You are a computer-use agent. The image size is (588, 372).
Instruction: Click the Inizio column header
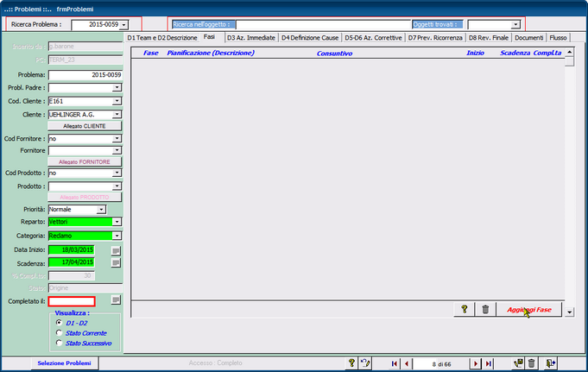(x=475, y=53)
